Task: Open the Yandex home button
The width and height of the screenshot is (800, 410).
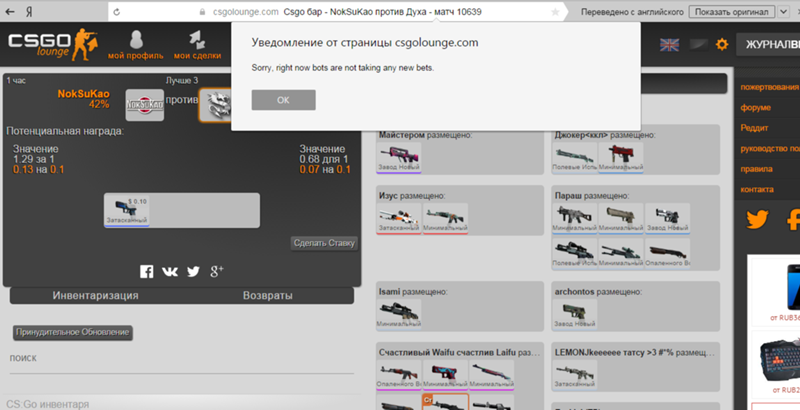Action: pos(29,12)
